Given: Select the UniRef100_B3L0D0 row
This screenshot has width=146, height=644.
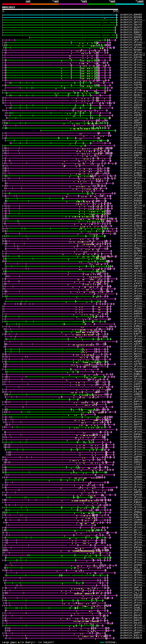Looking at the screenshot, I should [x=131, y=203].
